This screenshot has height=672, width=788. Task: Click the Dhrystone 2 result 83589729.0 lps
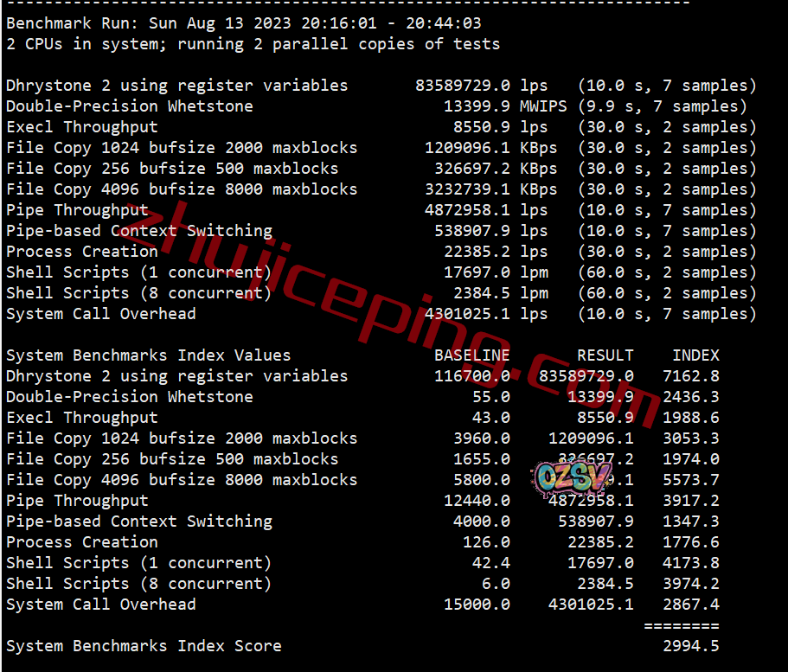(x=481, y=86)
